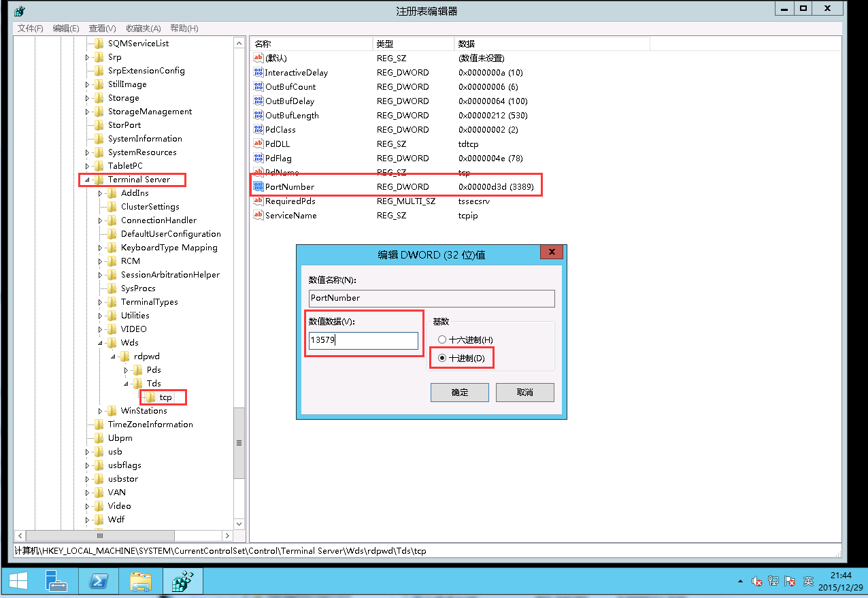
Task: Collapse the Terminal Server tree node
Action: pyautogui.click(x=87, y=180)
